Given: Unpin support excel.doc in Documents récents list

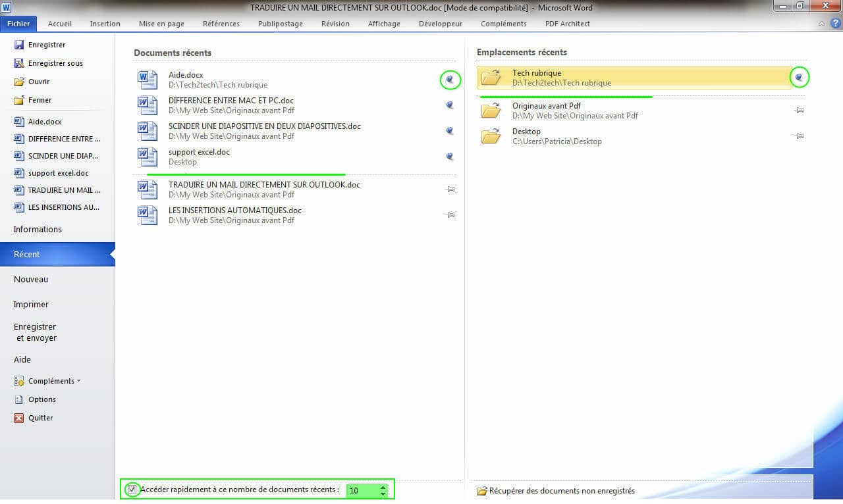Looking at the screenshot, I should click(x=450, y=157).
